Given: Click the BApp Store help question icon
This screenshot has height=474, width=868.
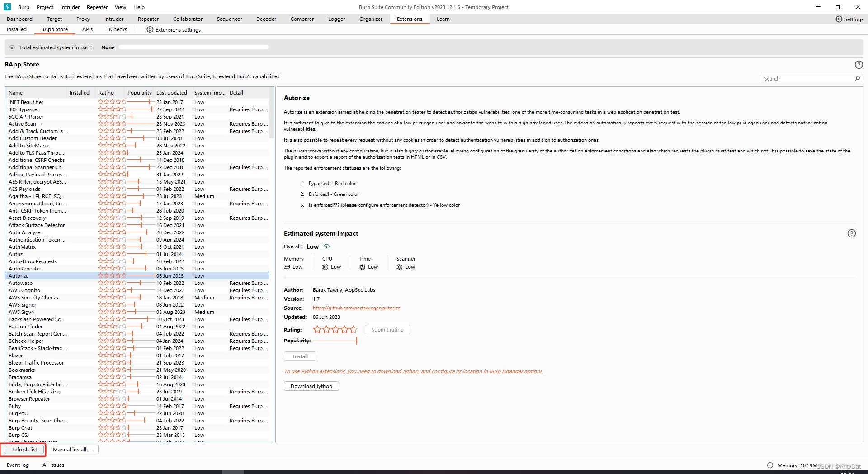Looking at the screenshot, I should click(x=859, y=65).
